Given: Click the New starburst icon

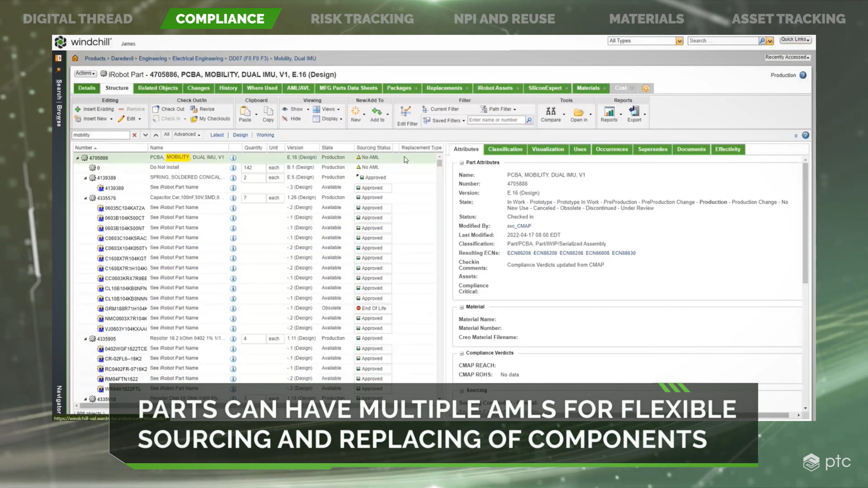Looking at the screenshot, I should coord(356,111).
